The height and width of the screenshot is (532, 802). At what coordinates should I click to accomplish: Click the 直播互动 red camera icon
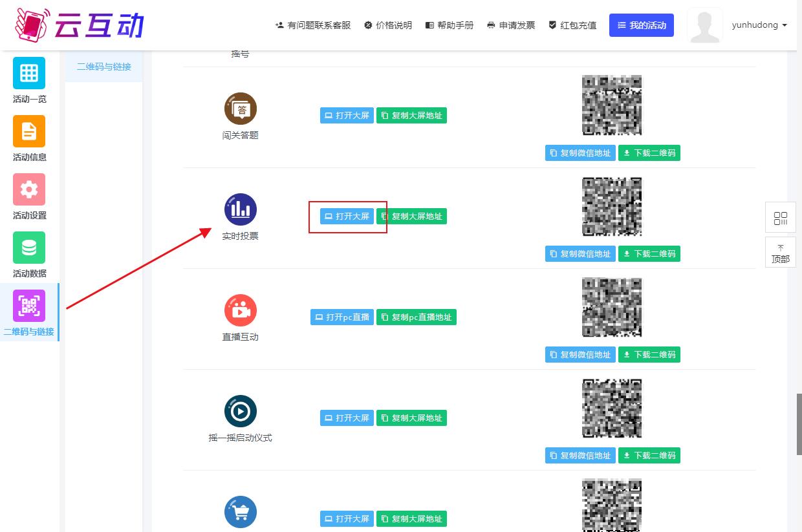241,310
